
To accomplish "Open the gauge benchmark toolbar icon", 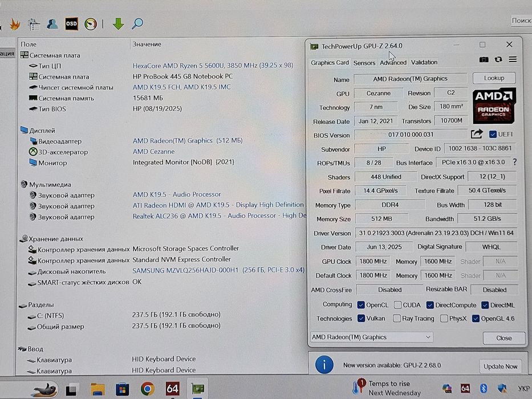I will pyautogui.click(x=91, y=24).
